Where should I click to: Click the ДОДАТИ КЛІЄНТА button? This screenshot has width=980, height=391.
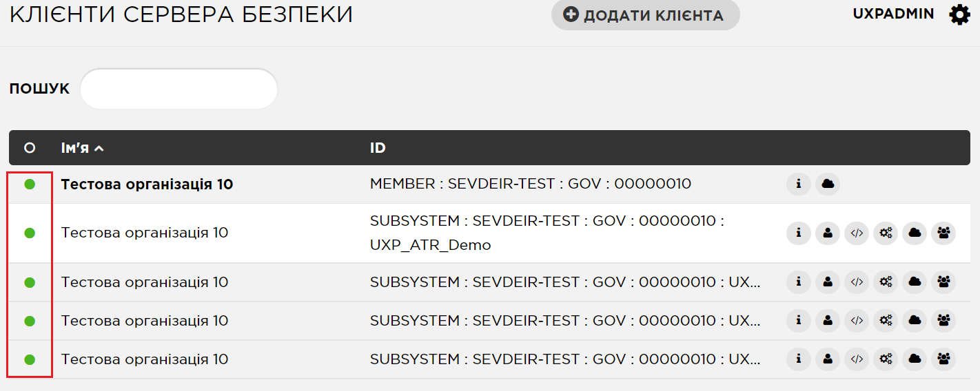coord(645,15)
